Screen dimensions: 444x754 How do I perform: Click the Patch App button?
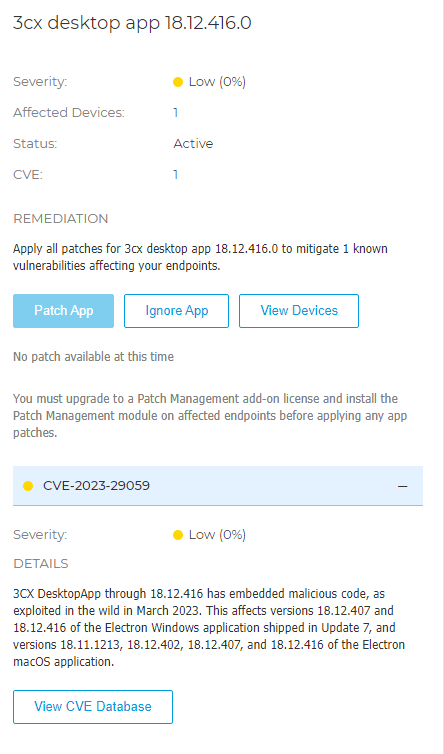63,311
